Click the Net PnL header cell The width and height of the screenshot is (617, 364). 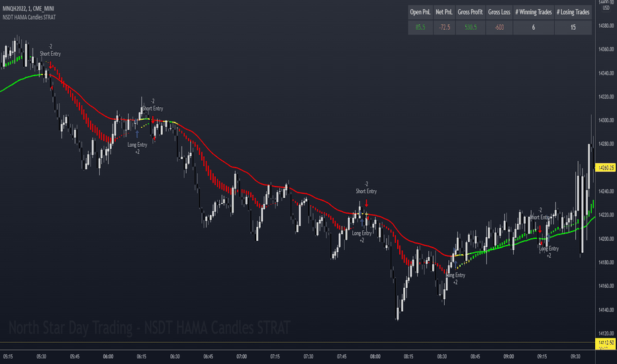click(x=444, y=12)
